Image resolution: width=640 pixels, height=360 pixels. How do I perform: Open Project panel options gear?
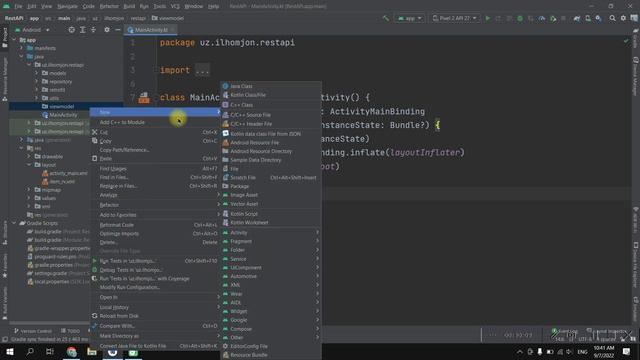[107, 30]
